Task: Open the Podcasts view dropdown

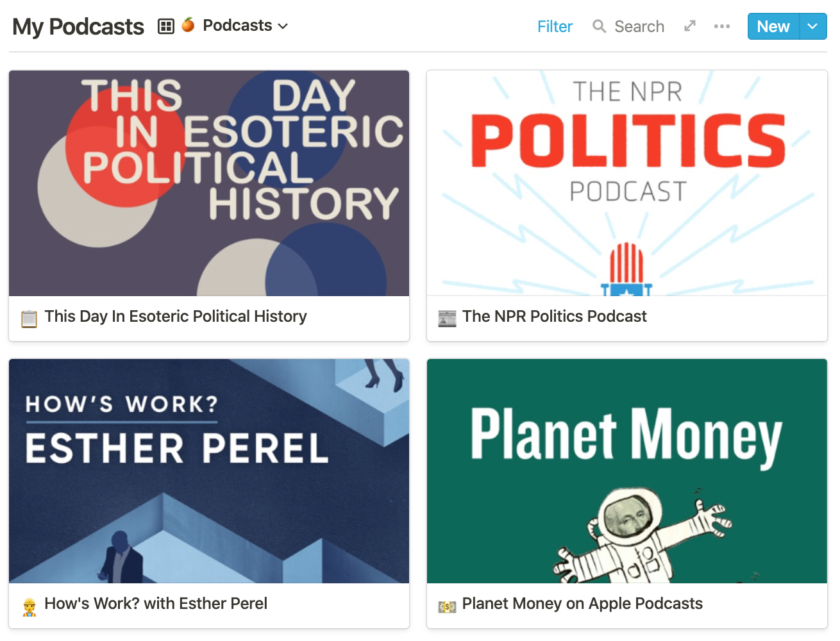Action: pos(246,26)
